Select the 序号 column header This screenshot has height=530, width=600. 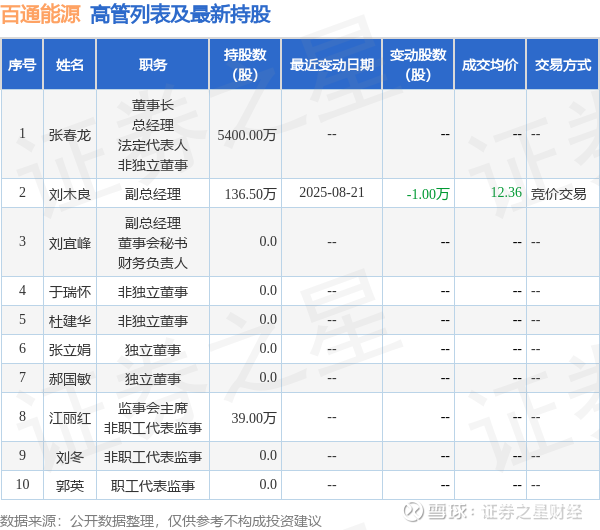pyautogui.click(x=22, y=65)
